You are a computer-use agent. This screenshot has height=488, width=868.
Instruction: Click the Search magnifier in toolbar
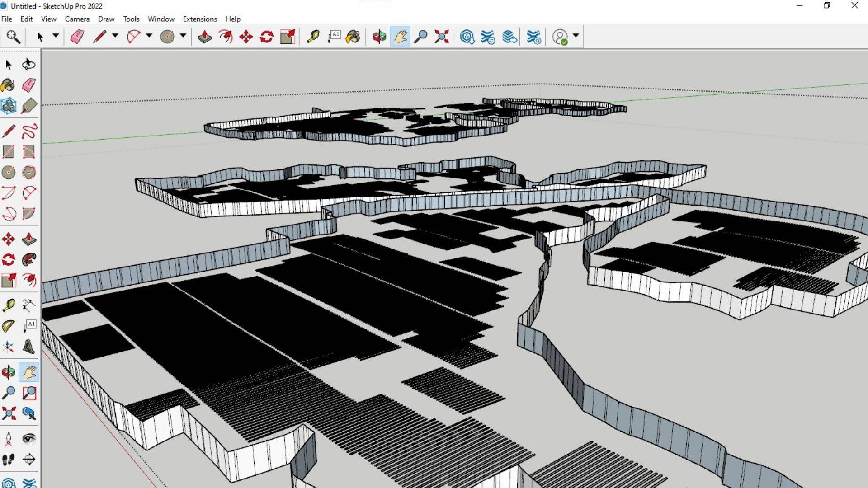click(13, 37)
